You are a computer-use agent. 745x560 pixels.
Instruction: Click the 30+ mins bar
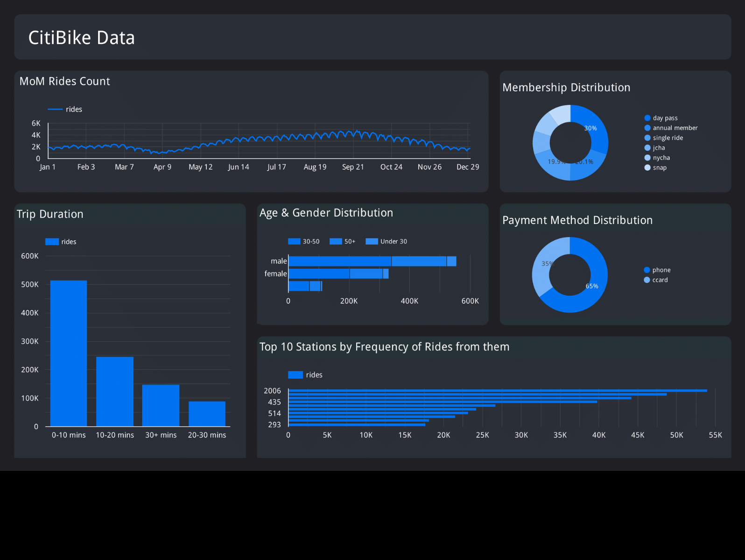pyautogui.click(x=161, y=405)
